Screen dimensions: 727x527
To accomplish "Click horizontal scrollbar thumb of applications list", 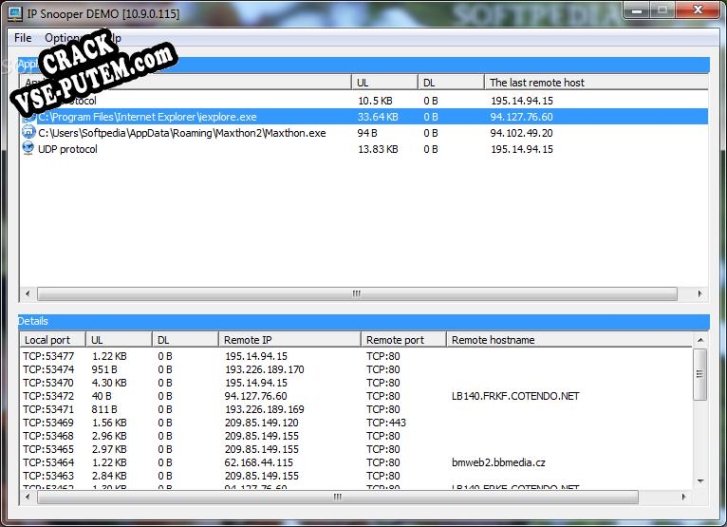I will point(357,293).
